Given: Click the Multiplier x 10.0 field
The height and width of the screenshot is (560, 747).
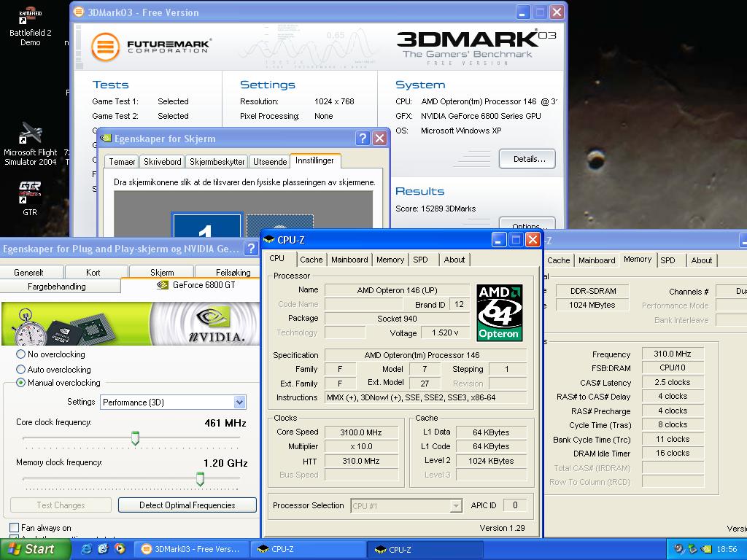Looking at the screenshot, I should pyautogui.click(x=361, y=447).
